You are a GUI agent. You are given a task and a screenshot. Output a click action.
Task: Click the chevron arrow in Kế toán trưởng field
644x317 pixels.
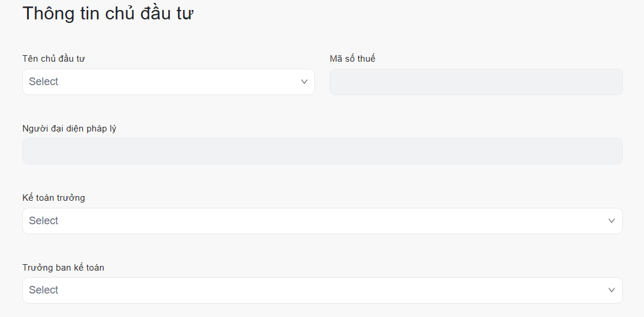pos(612,221)
